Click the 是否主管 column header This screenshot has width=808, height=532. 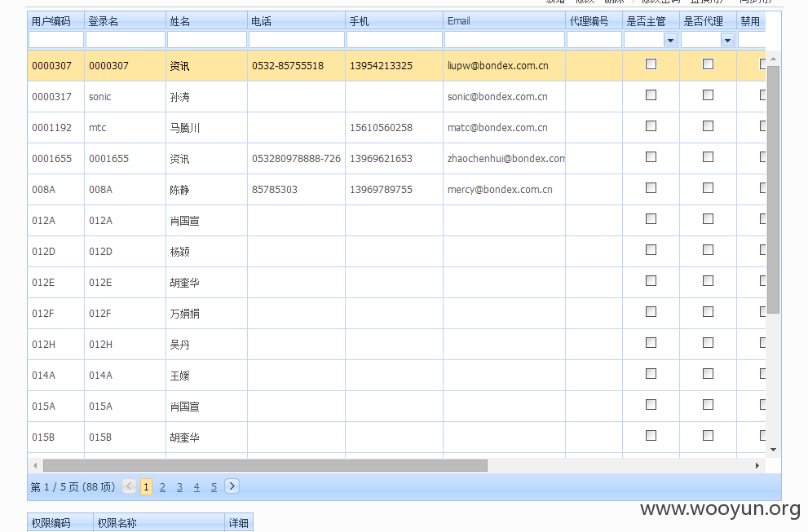point(651,21)
